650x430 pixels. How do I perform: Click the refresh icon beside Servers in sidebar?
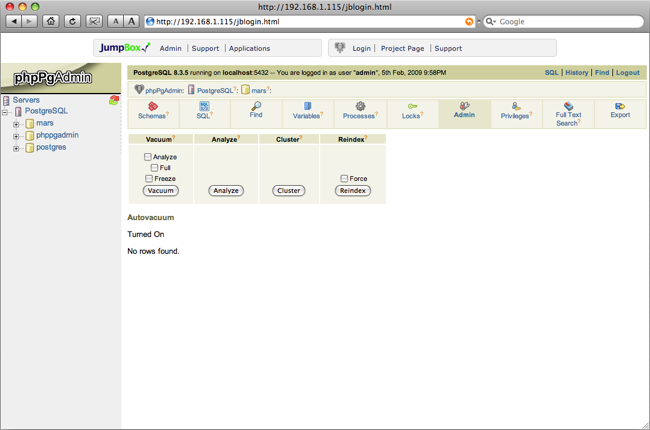(x=114, y=100)
